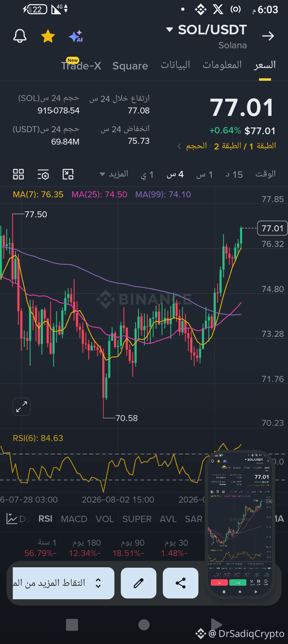Edit the screenshot with pencil button
The height and width of the screenshot is (644, 288).
pyautogui.click(x=138, y=583)
